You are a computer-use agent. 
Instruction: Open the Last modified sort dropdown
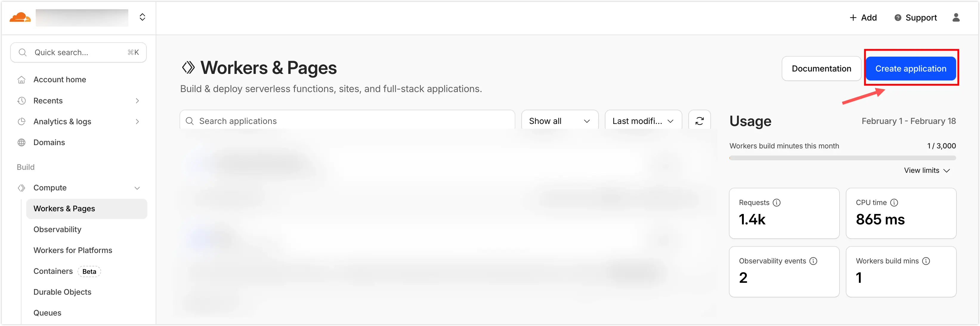coord(643,121)
